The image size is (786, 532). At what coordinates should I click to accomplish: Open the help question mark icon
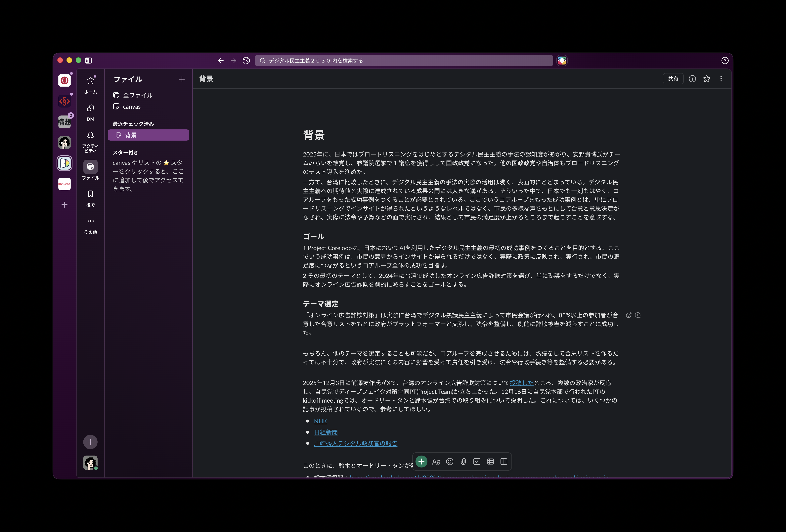tap(725, 61)
